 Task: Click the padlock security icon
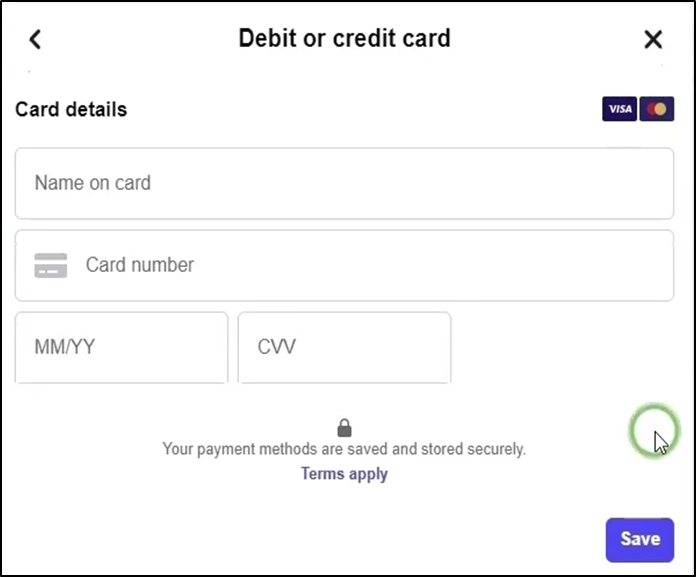344,428
